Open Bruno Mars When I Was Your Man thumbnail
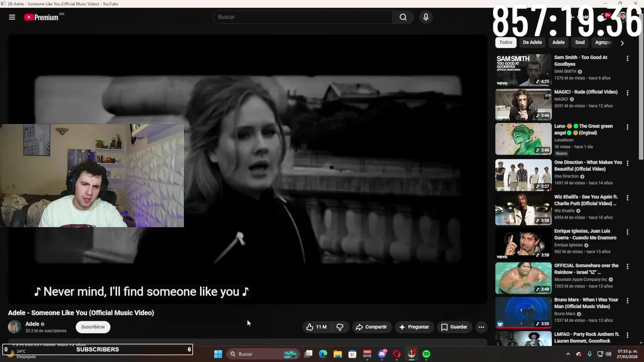This screenshot has height=362, width=644. [523, 312]
